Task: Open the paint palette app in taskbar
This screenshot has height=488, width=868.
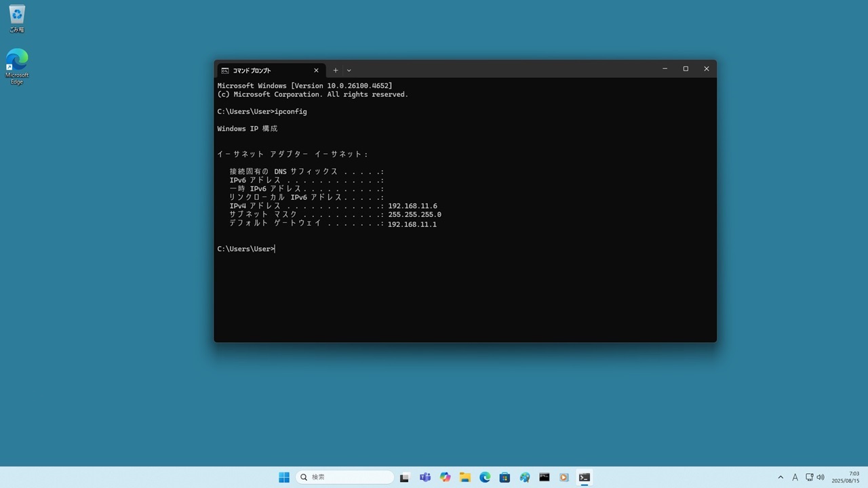Action: 525,477
